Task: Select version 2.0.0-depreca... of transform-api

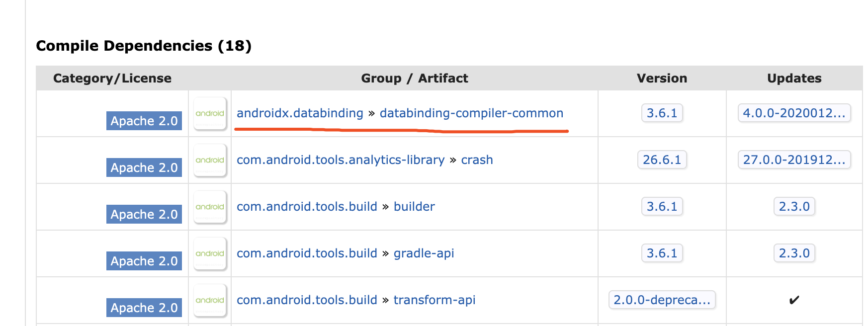Action: point(662,300)
